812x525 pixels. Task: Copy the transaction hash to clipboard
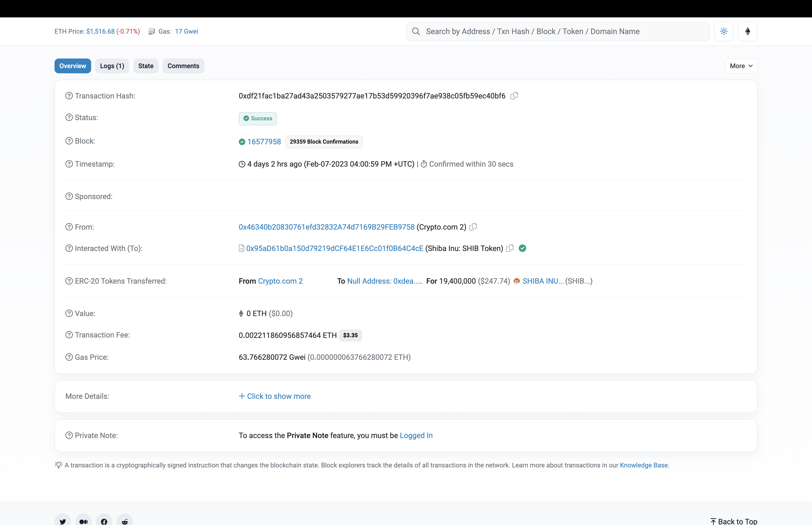[x=514, y=96]
